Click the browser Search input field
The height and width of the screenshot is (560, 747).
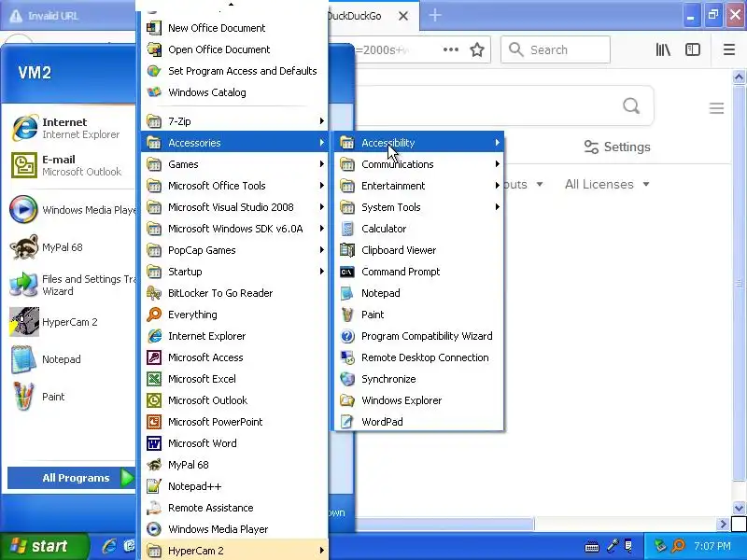click(x=556, y=49)
